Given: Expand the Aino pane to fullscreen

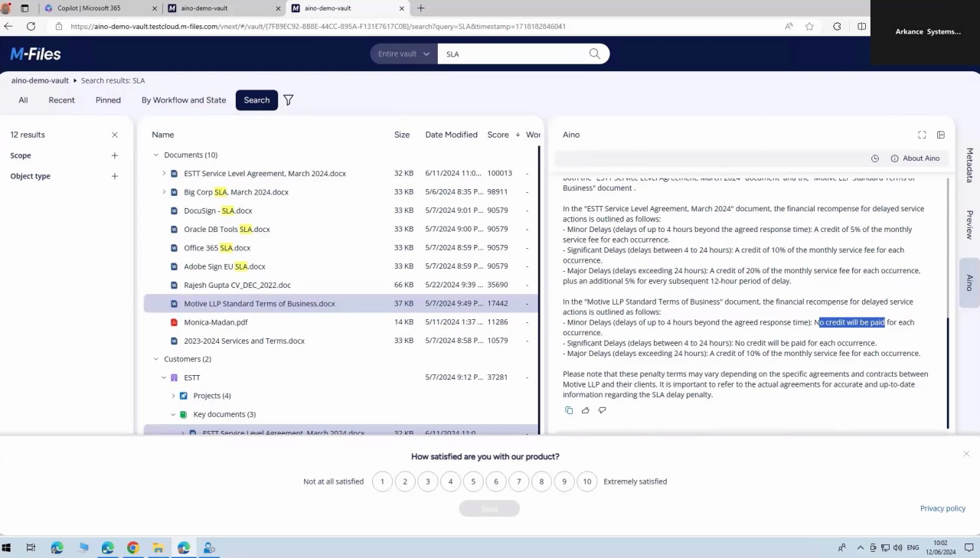Looking at the screenshot, I should click(x=922, y=135).
